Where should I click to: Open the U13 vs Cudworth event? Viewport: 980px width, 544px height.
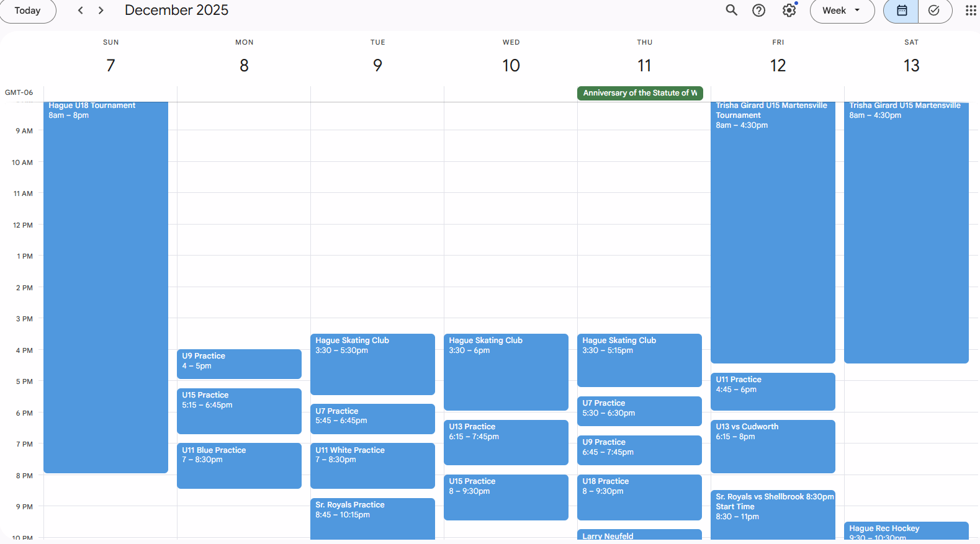(x=772, y=447)
